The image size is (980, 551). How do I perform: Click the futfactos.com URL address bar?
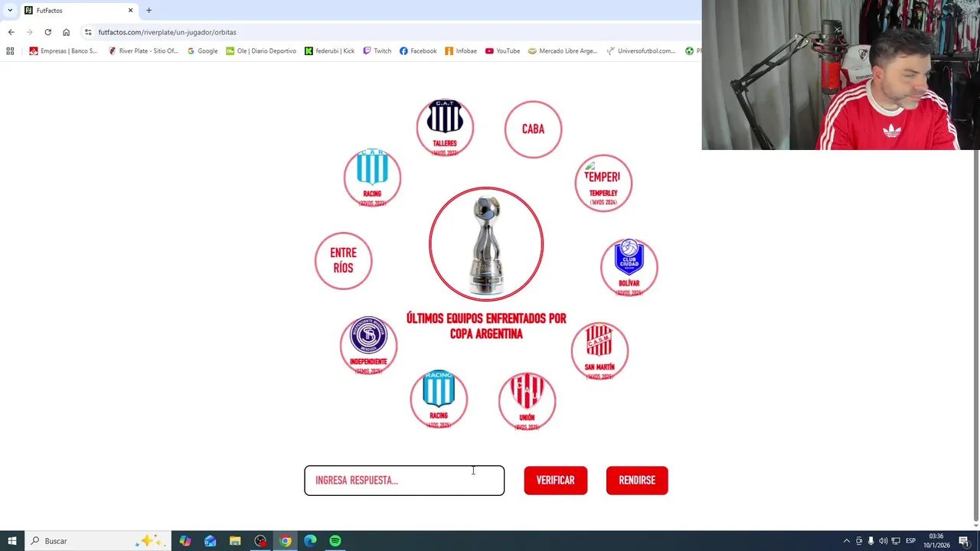(390, 32)
